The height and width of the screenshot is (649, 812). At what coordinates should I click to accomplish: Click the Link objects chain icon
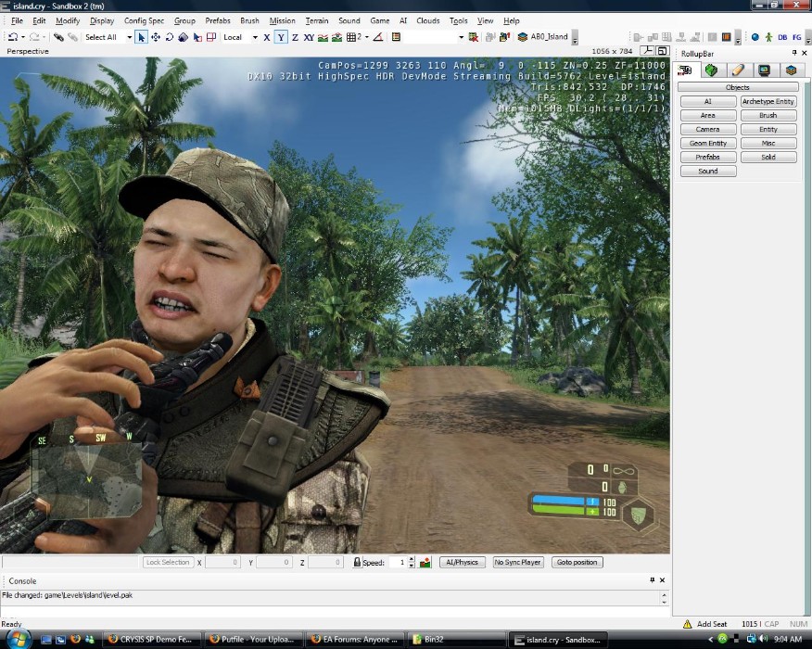click(x=57, y=37)
